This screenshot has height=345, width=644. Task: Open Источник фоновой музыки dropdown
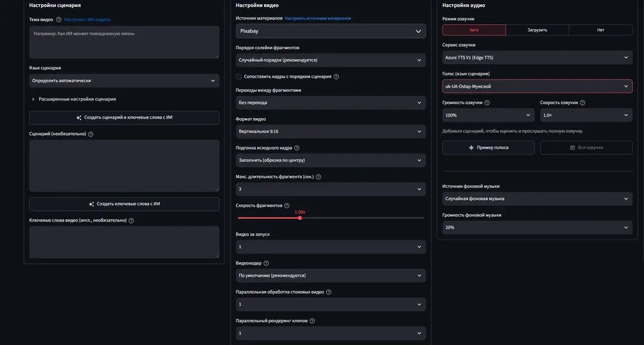(x=537, y=199)
